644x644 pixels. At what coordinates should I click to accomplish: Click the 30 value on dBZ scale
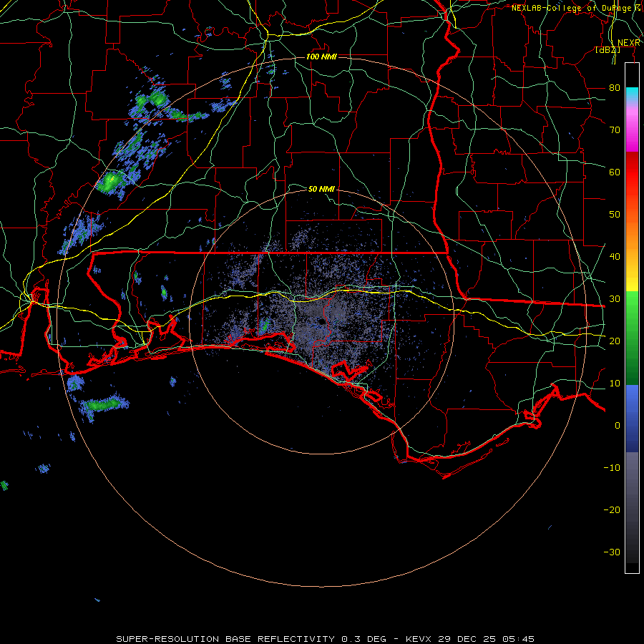[615, 298]
